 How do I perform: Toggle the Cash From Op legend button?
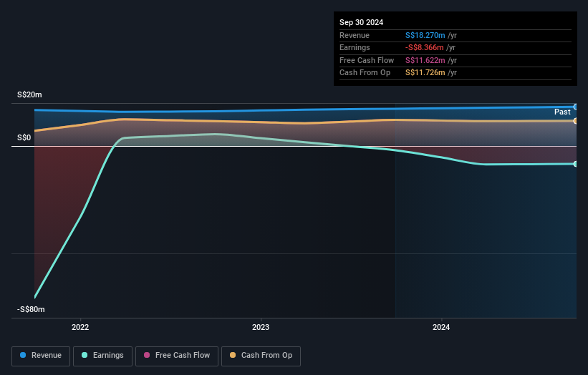tap(261, 356)
